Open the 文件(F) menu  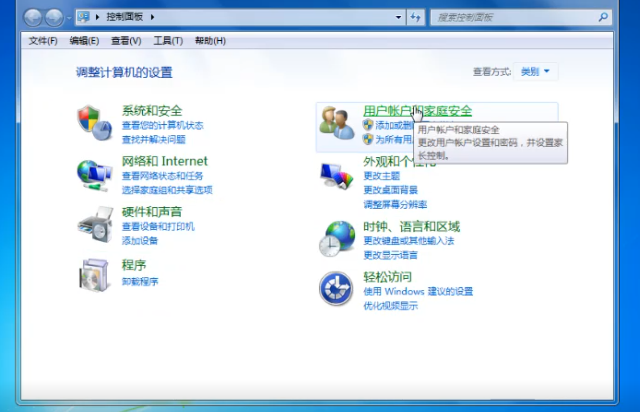point(43,40)
